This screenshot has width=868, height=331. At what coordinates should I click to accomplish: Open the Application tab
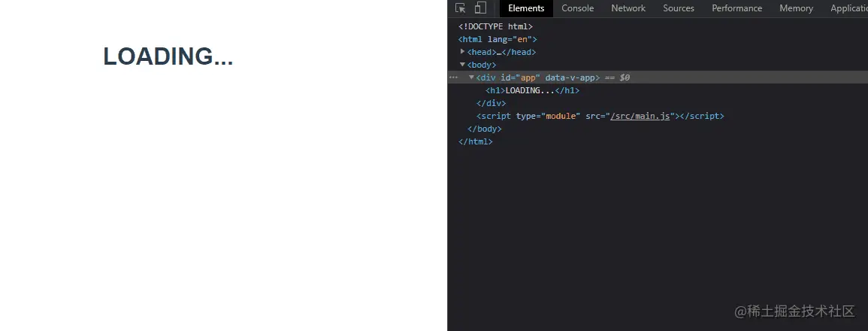(848, 8)
